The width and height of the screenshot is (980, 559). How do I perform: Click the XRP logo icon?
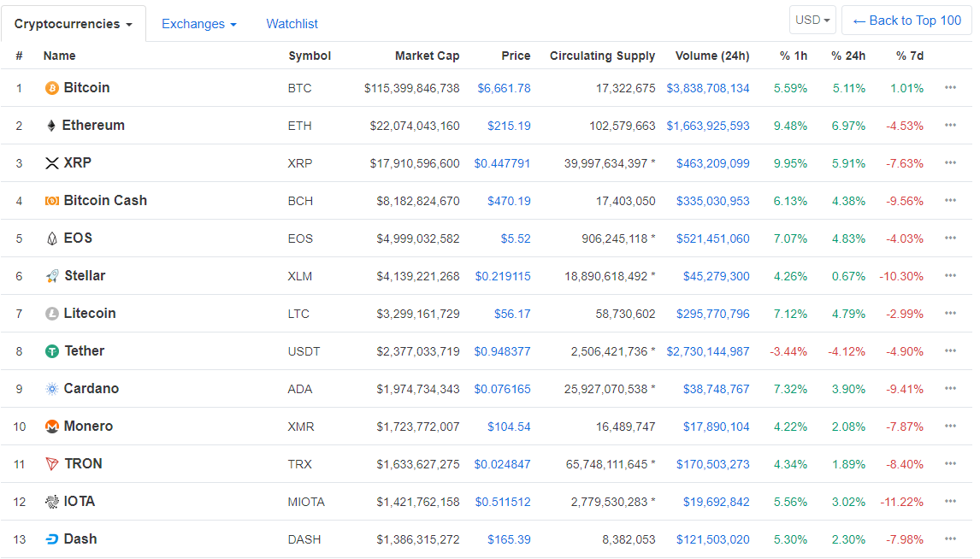click(51, 163)
